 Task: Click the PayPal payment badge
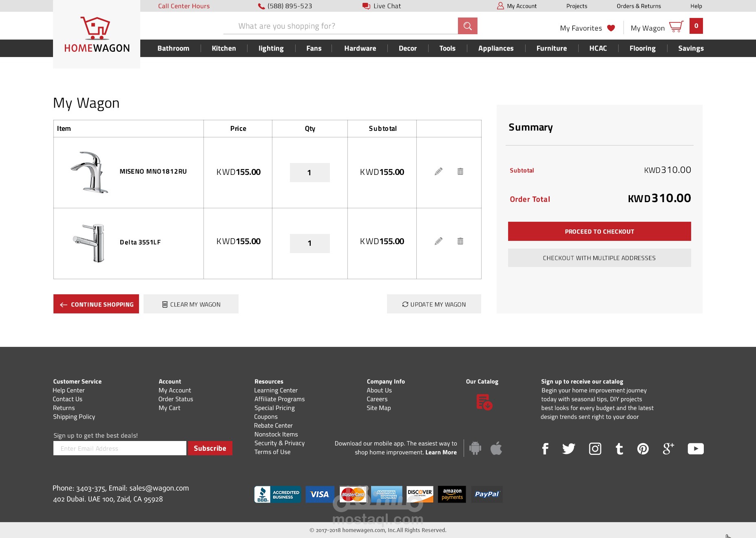487,494
